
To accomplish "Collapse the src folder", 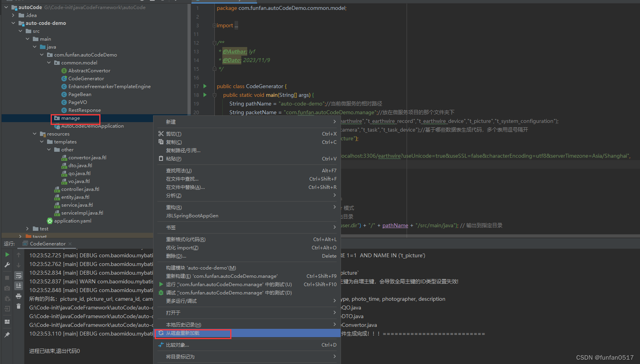I will pos(21,31).
